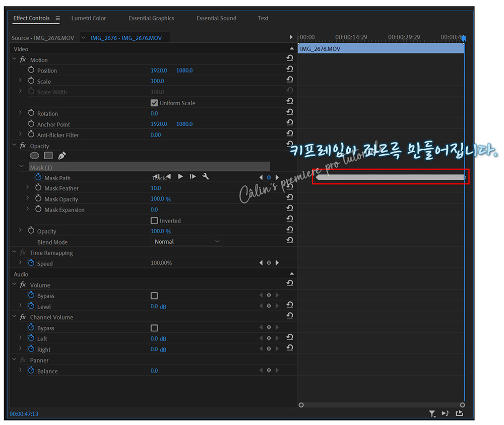Select the IMG_2676.MOV clip bar in timeline

pyautogui.click(x=381, y=49)
